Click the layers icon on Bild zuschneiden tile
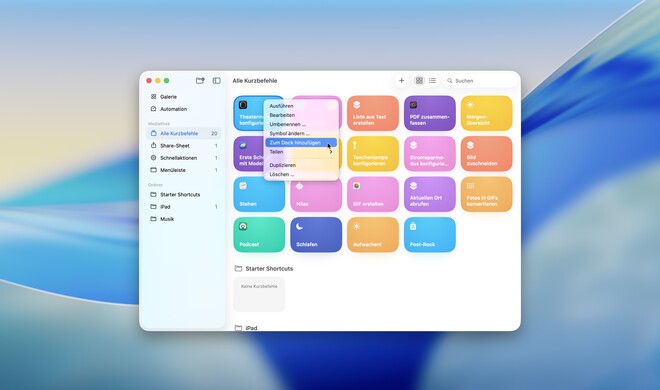 coord(470,145)
